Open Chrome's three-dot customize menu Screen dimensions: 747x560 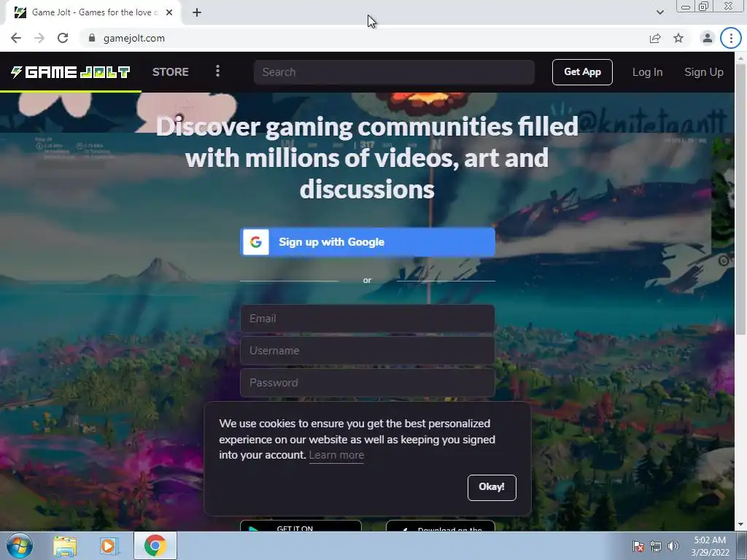point(731,38)
